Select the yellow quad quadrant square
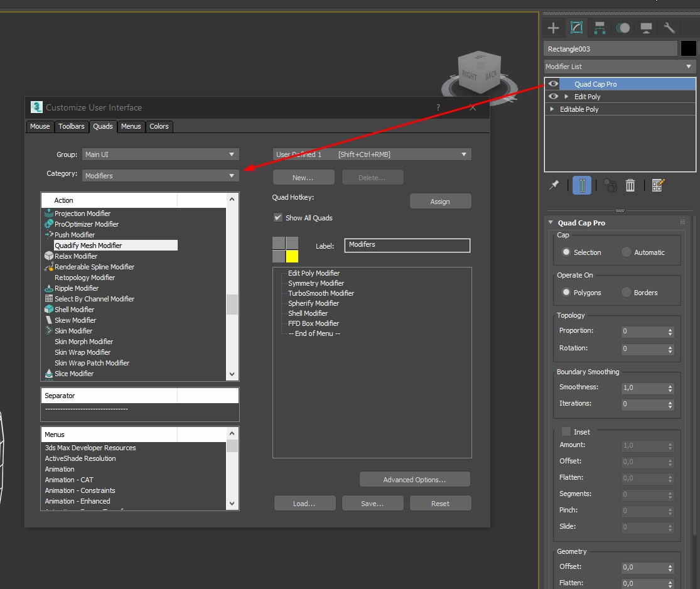 [x=292, y=256]
